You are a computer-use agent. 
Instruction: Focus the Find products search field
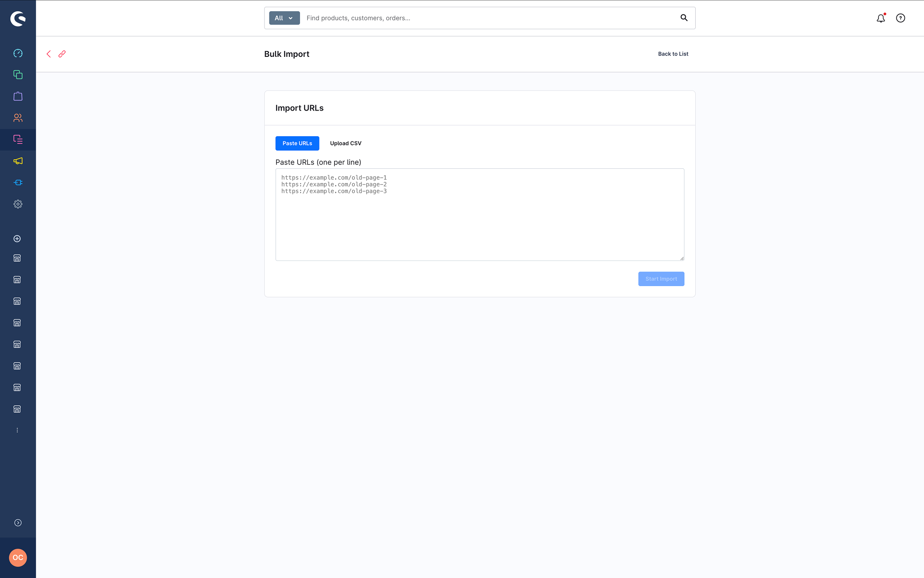490,18
